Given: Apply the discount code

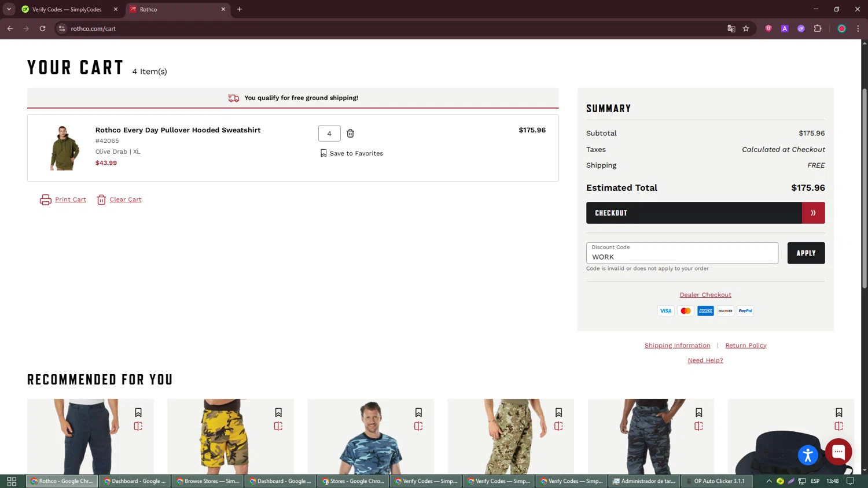Looking at the screenshot, I should click(806, 253).
